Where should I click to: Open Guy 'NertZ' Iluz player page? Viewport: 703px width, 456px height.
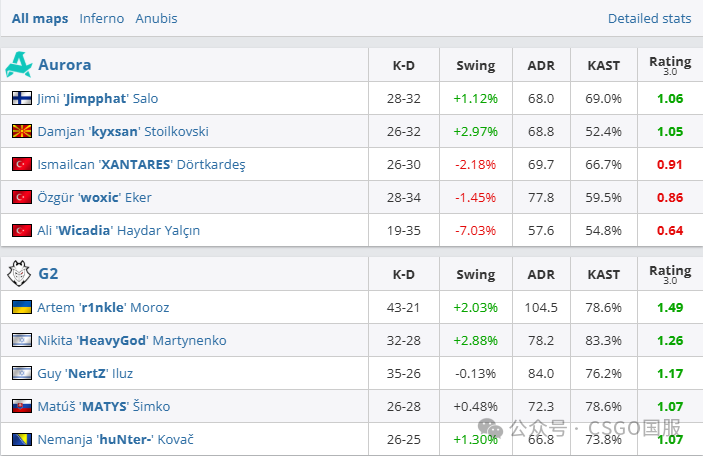click(x=85, y=373)
